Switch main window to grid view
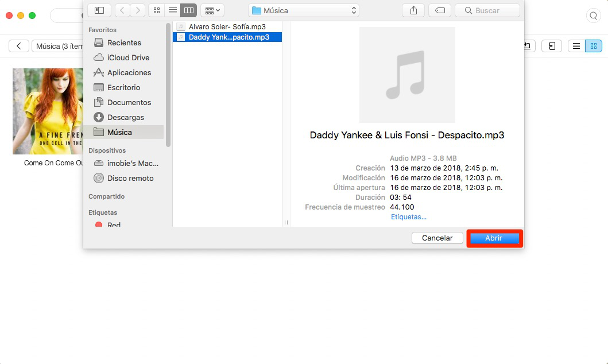 (x=593, y=46)
